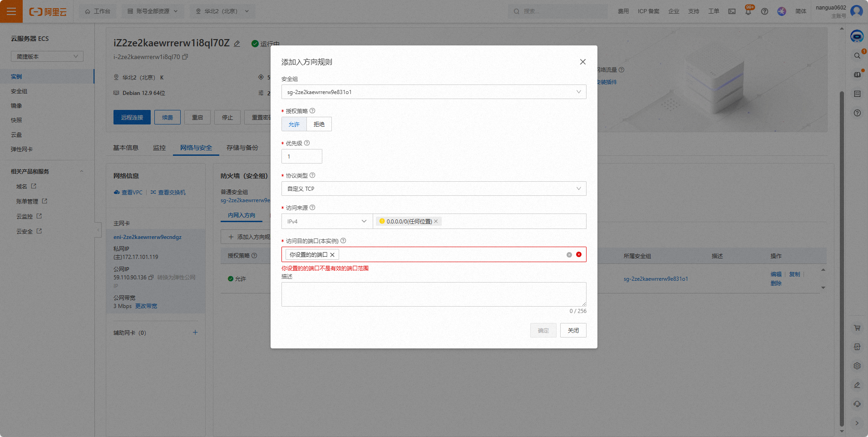Click help icon next to 访问来源
Screen dimensions: 868x437
(x=312, y=208)
